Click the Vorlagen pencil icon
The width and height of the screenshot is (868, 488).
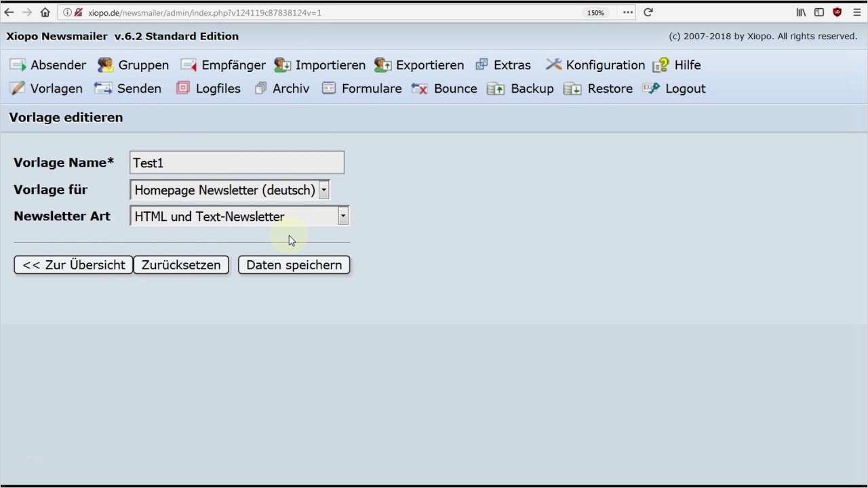point(18,88)
